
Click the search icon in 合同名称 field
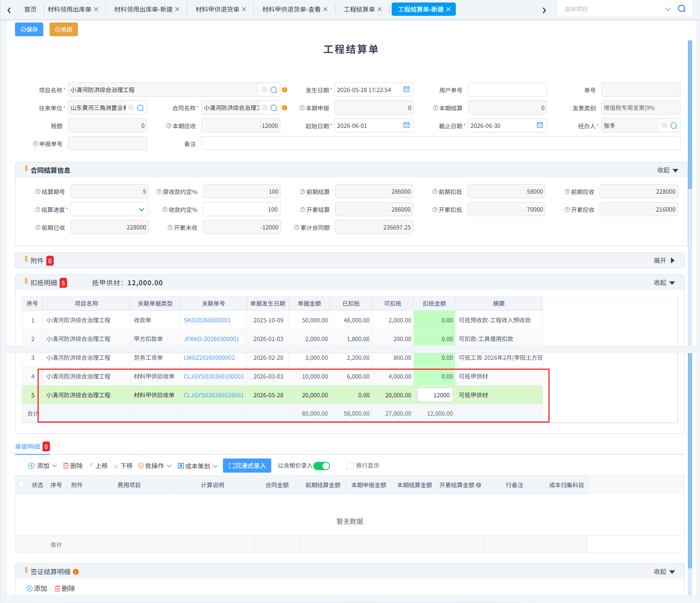point(274,108)
